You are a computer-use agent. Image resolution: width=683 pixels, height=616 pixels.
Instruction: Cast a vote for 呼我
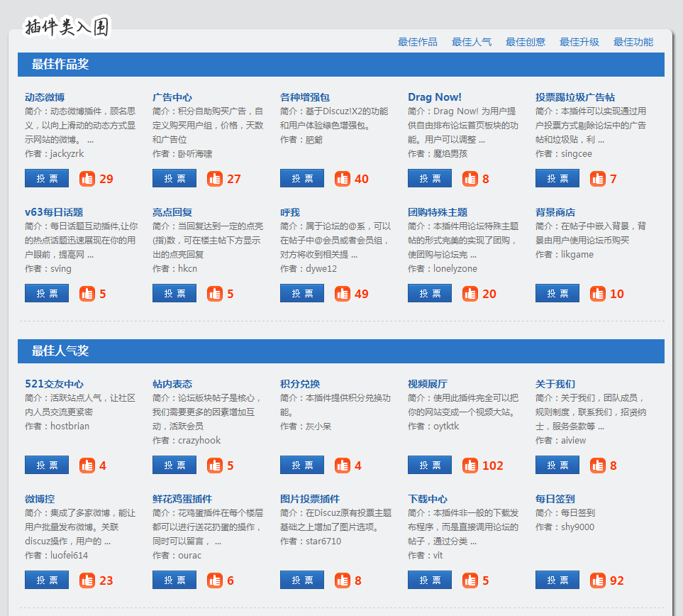pos(302,293)
